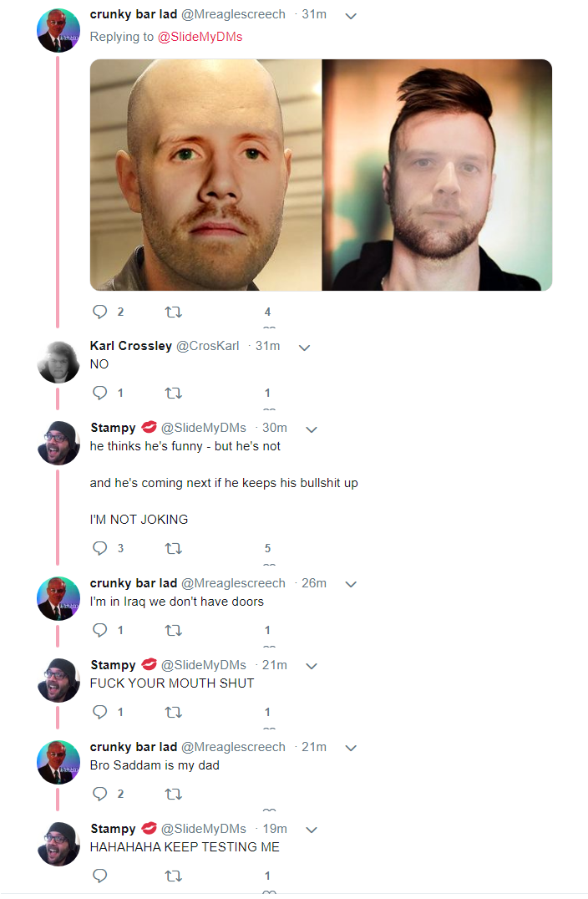This screenshot has height=899, width=588.
Task: Retweet the photo comparison tweet
Action: (x=174, y=312)
